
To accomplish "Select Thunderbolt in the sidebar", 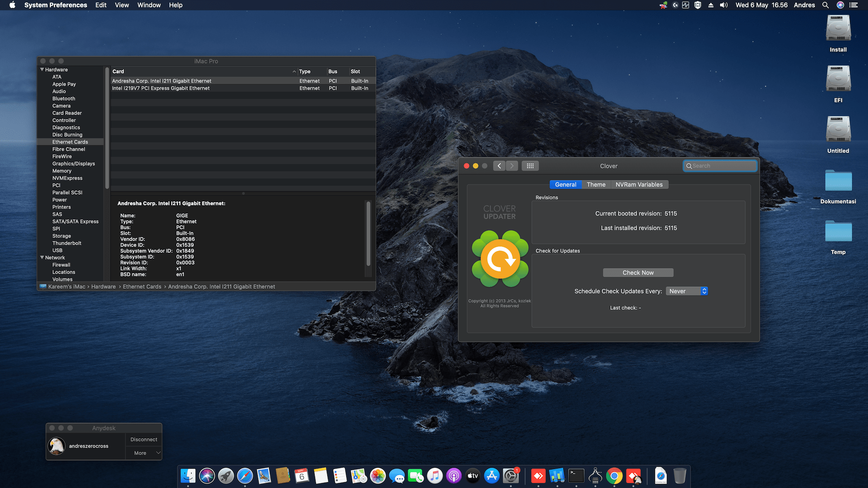I will [x=67, y=243].
